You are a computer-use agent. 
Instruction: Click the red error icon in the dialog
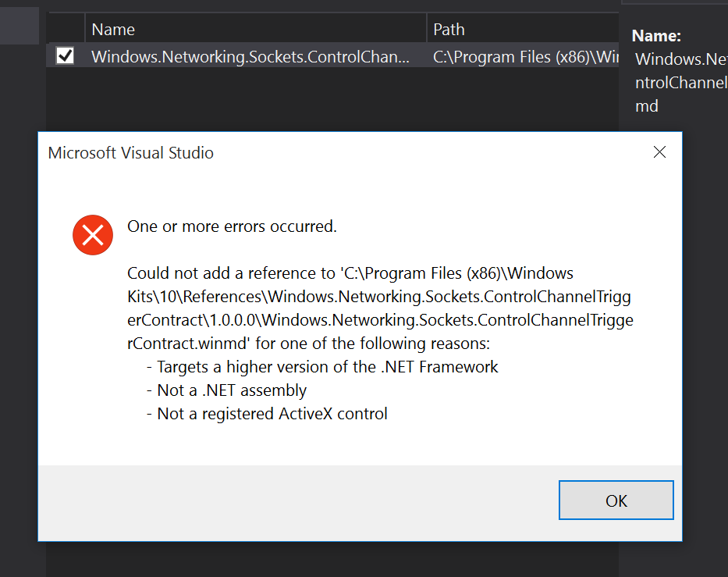[93, 235]
